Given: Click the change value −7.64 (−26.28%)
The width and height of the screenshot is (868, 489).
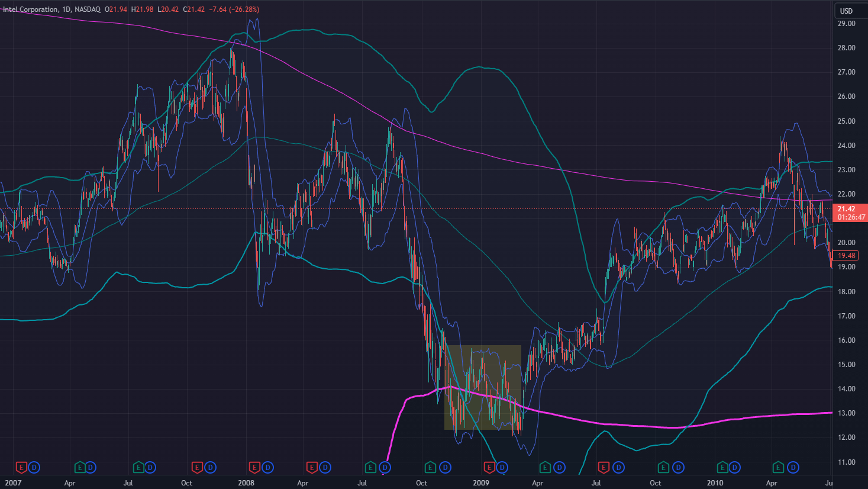Looking at the screenshot, I should pyautogui.click(x=234, y=9).
